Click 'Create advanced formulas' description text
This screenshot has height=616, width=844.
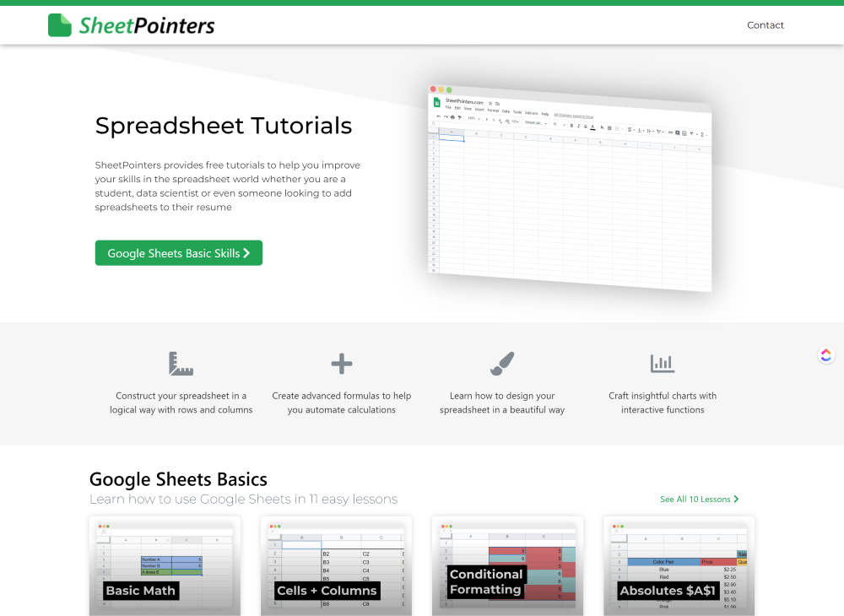click(342, 403)
